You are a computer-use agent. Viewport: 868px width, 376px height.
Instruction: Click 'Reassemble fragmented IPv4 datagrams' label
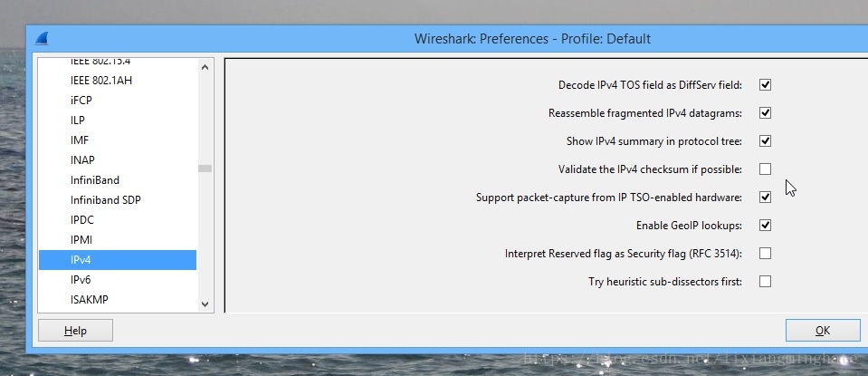(645, 113)
